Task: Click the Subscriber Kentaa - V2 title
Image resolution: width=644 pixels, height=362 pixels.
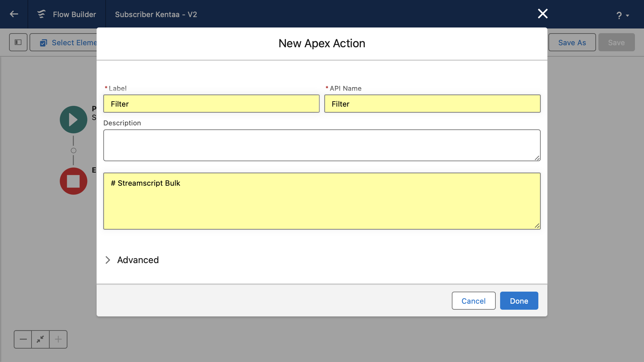Action: pos(156,14)
